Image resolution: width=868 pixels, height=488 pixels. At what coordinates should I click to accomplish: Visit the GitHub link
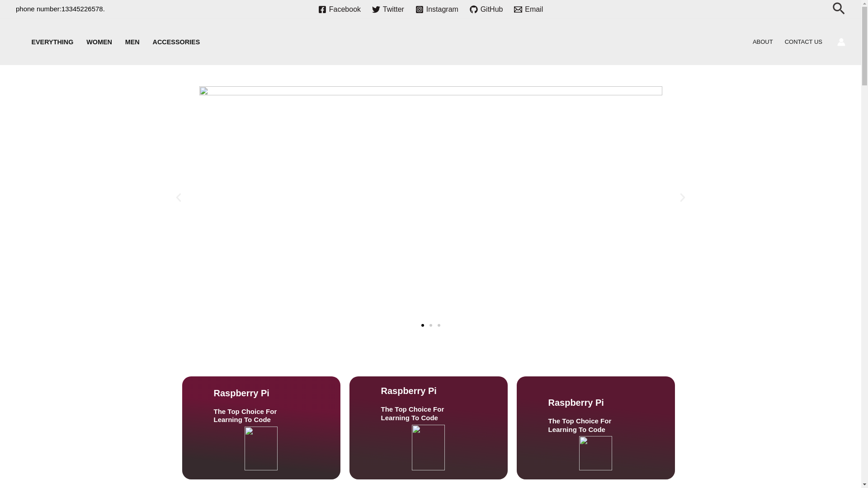click(x=486, y=9)
